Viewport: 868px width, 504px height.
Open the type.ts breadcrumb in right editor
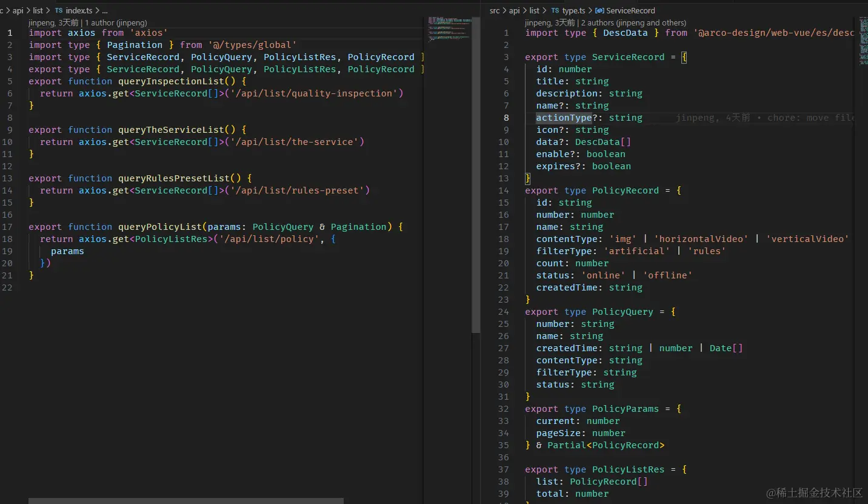pos(573,10)
